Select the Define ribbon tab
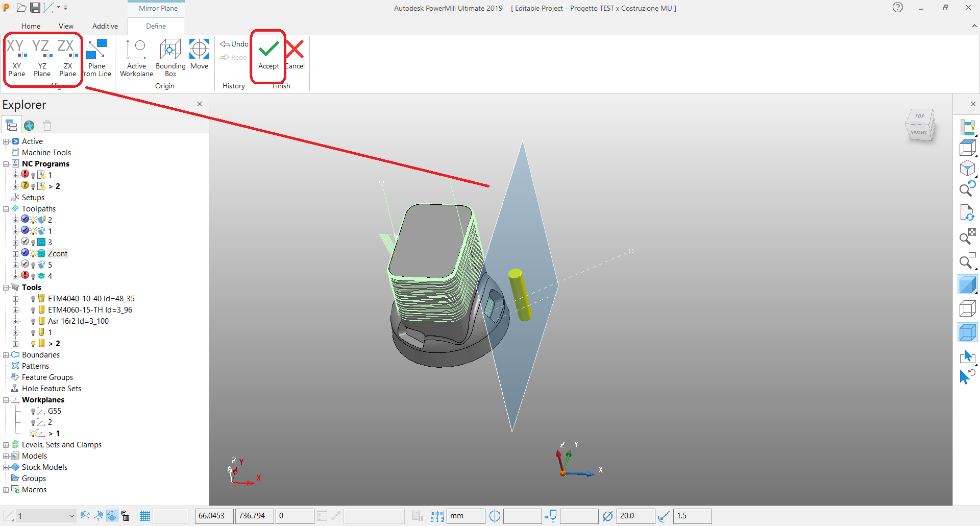Screen dimensions: 980x526 coord(156,26)
